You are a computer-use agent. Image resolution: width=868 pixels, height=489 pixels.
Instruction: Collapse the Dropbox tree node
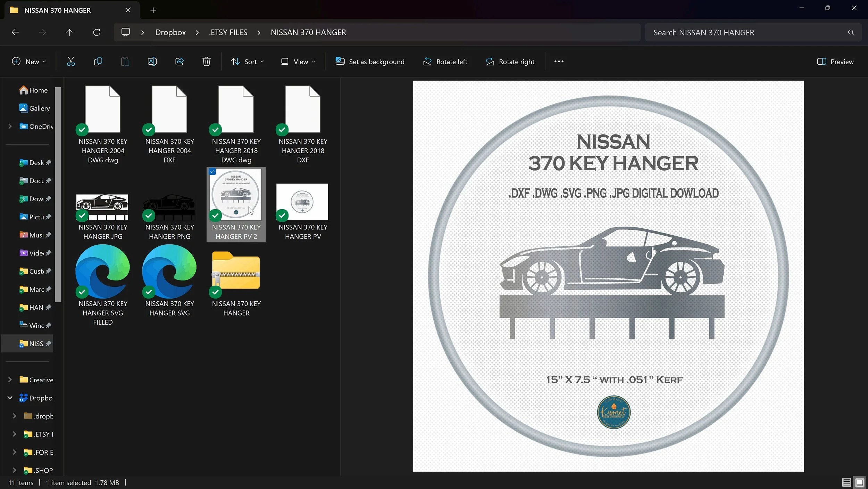coord(10,398)
